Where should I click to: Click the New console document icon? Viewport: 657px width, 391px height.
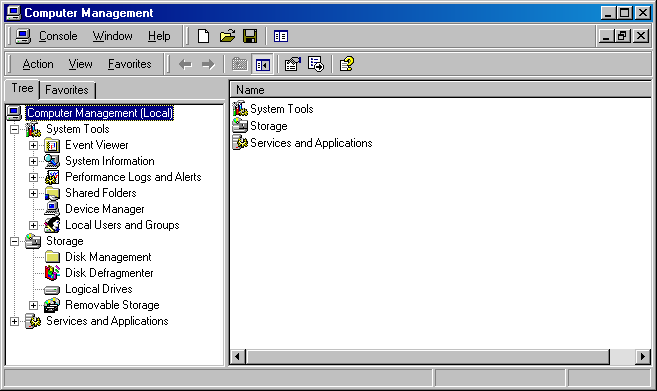[203, 36]
